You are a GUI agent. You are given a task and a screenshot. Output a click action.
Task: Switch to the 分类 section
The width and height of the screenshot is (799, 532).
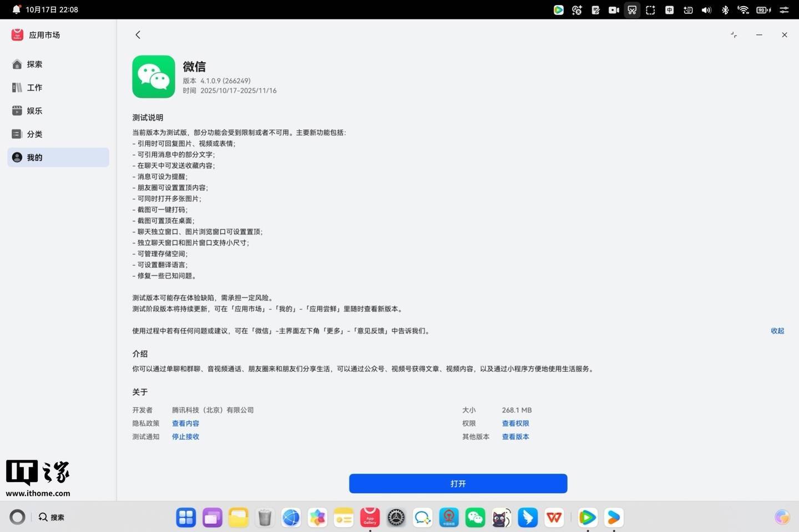(x=34, y=134)
